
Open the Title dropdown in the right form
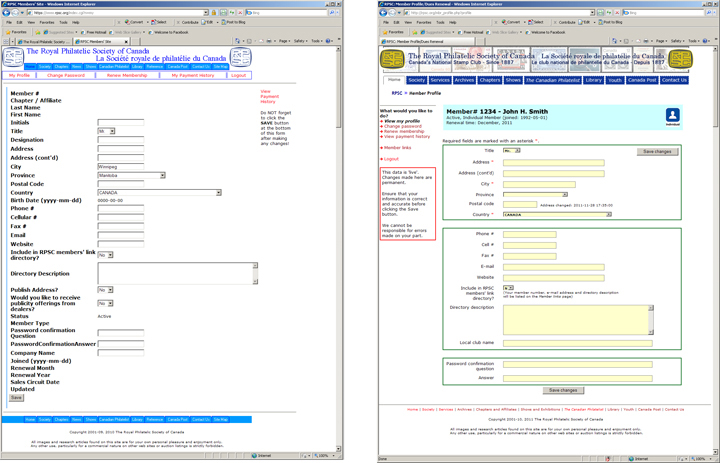512,151
